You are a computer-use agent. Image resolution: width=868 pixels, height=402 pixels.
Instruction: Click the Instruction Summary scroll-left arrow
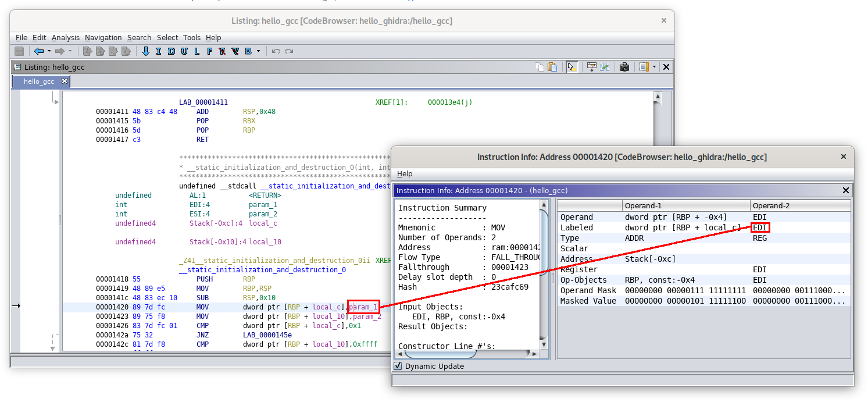coord(400,353)
